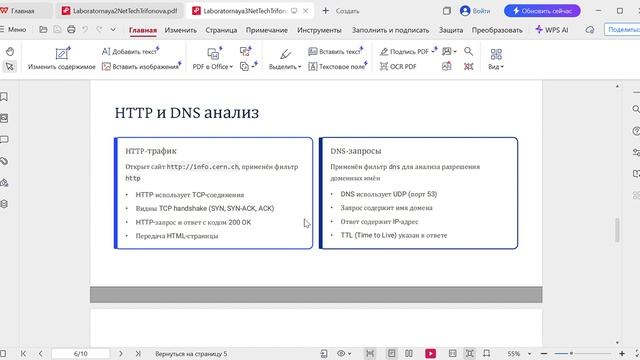640x360 pixels.
Task: Open the 55% zoom level dropdown
Action: coord(519,353)
